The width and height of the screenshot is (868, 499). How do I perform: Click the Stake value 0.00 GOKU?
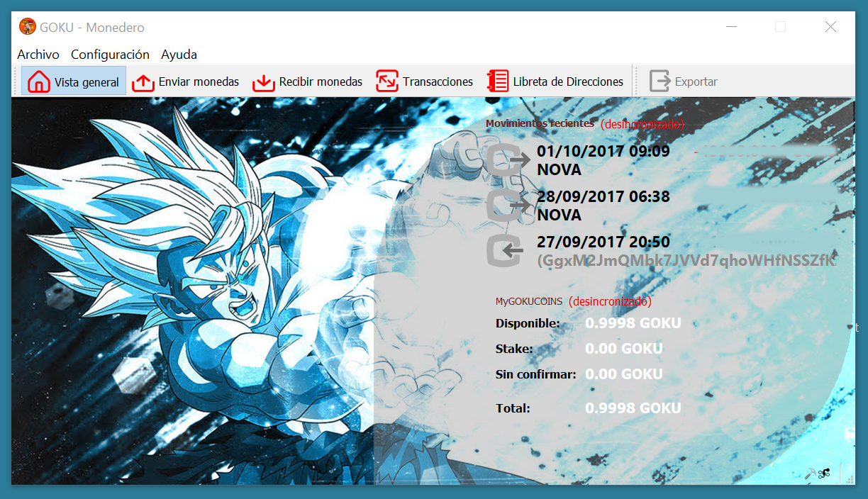pyautogui.click(x=624, y=349)
